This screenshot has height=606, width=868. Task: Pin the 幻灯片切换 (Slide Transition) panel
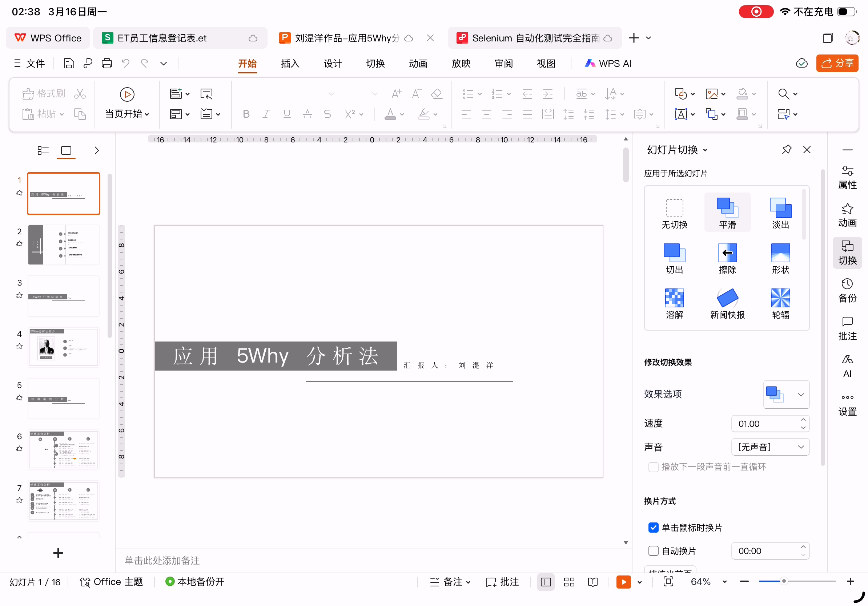click(786, 150)
